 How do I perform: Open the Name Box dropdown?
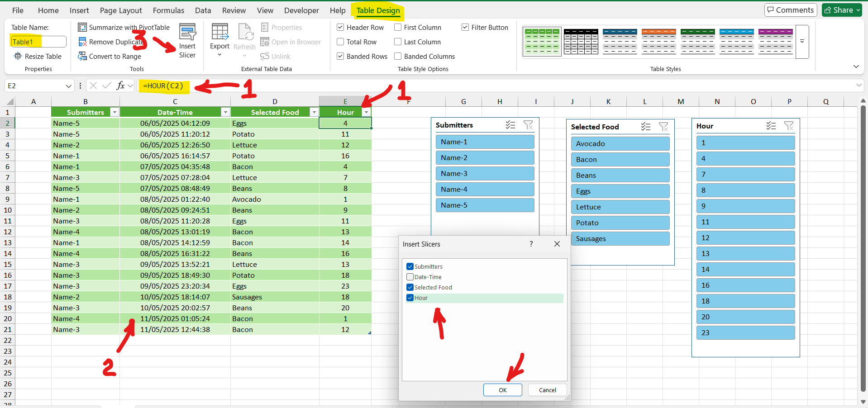click(x=68, y=86)
